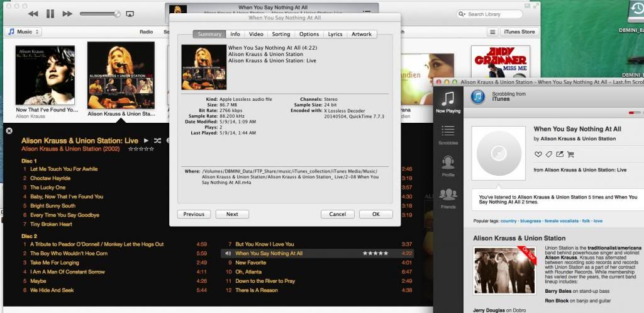Open the female vocalists tag link
644x313 pixels.
coord(562,221)
